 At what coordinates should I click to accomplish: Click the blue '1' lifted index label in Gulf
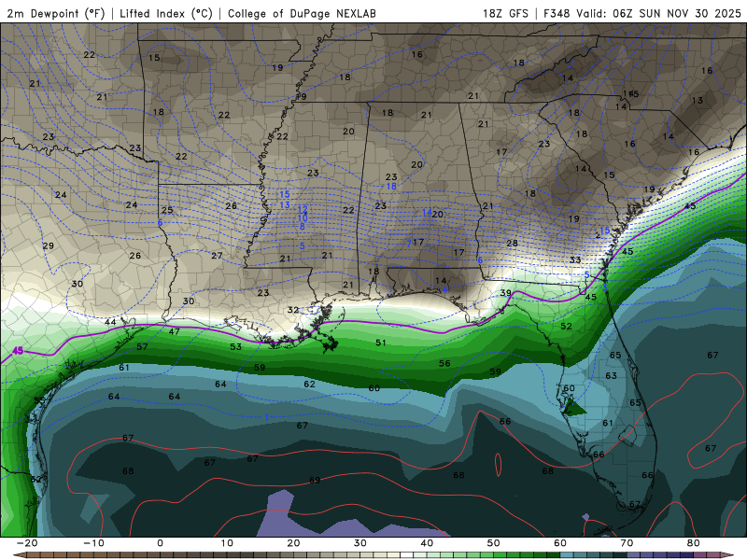tap(267, 417)
